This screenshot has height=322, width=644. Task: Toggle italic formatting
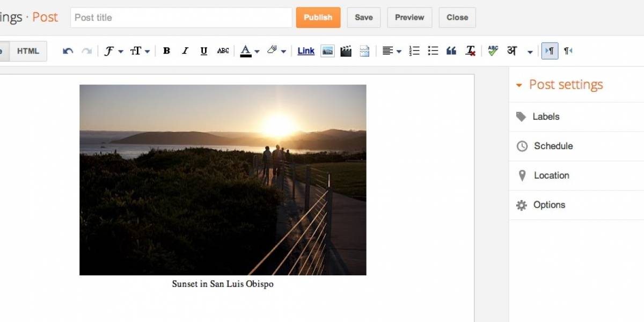(x=185, y=51)
